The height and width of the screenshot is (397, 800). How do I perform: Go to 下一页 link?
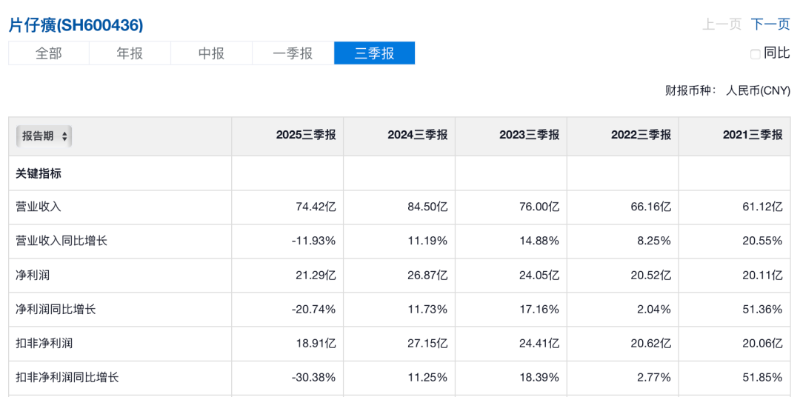pyautogui.click(x=770, y=24)
